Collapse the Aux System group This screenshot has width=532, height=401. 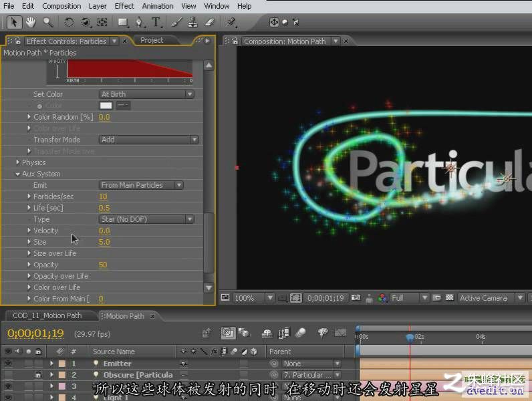click(17, 174)
